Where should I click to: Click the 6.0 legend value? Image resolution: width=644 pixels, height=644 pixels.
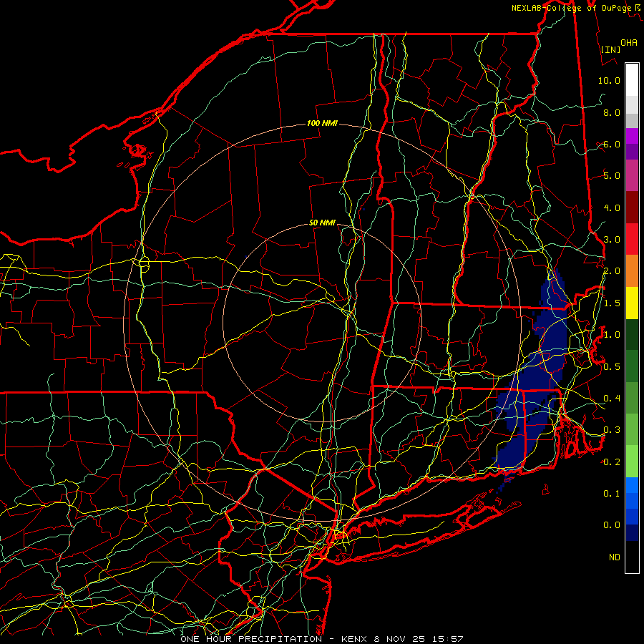(x=612, y=144)
